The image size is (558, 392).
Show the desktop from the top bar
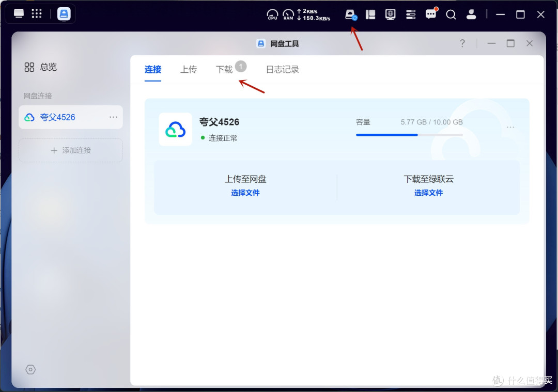(19, 14)
